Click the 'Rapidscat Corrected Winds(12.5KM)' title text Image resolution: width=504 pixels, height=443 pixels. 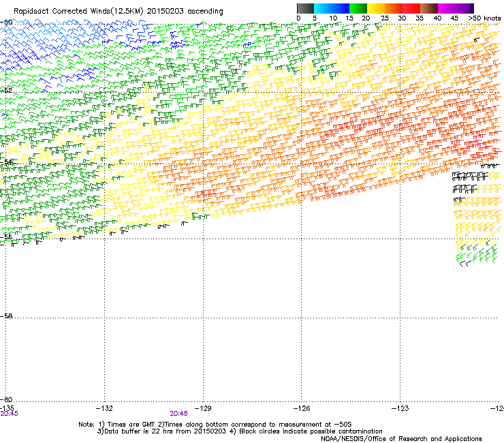click(78, 12)
